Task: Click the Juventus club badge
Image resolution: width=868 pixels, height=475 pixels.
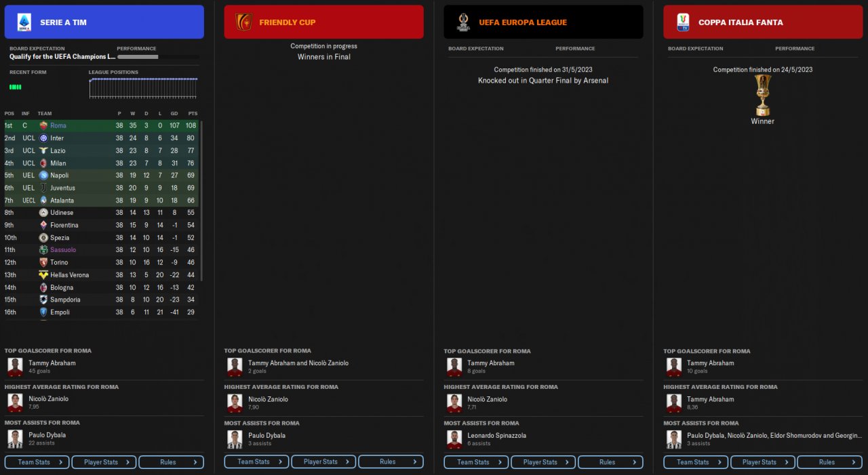Action: coord(43,188)
